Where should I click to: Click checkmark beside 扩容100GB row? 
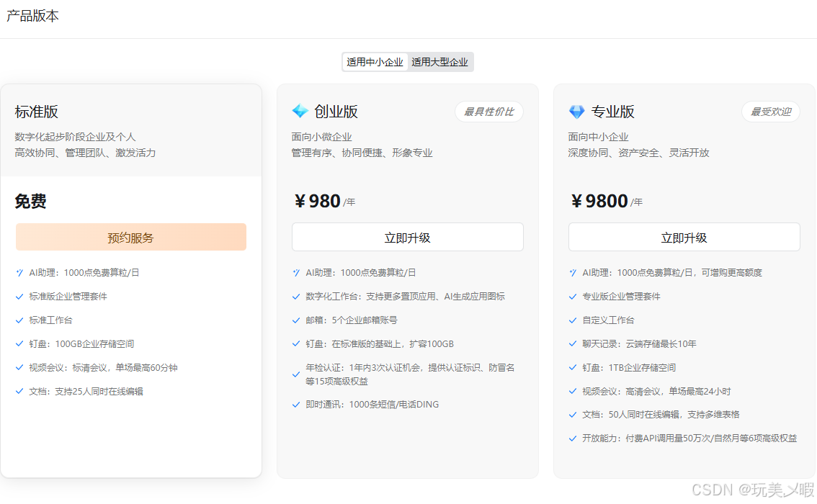296,343
